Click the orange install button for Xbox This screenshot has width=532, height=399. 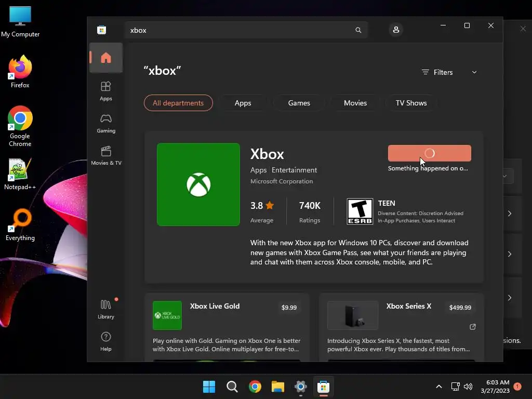click(x=430, y=153)
